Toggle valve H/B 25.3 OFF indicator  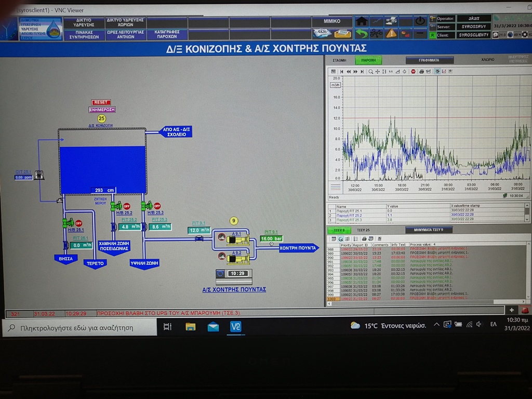pos(156,206)
